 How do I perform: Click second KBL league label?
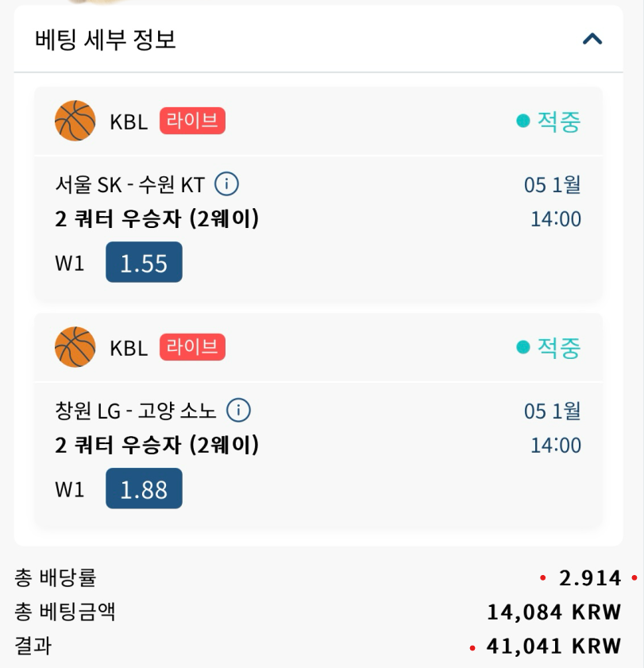click(129, 349)
